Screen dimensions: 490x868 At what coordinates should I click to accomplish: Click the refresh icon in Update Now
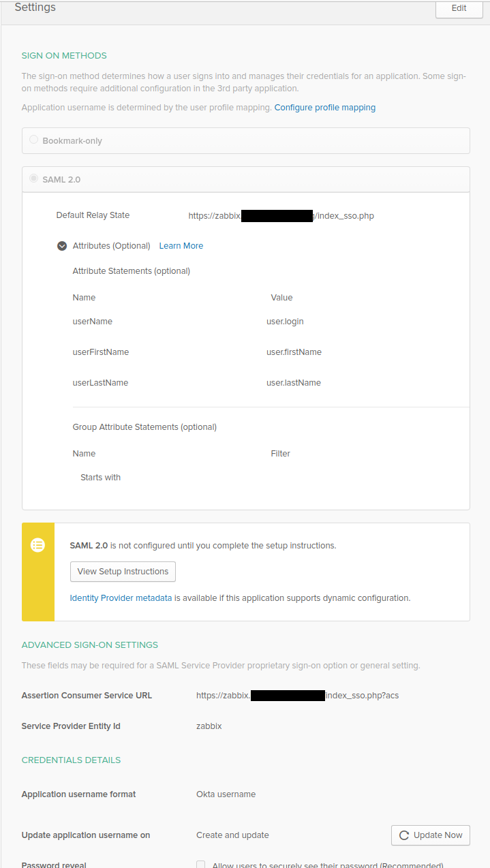click(404, 835)
